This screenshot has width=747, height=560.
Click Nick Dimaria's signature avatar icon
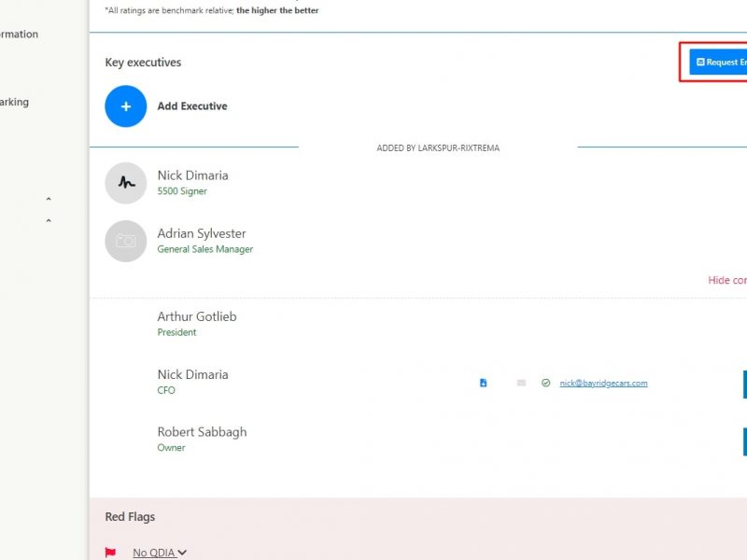[x=126, y=183]
